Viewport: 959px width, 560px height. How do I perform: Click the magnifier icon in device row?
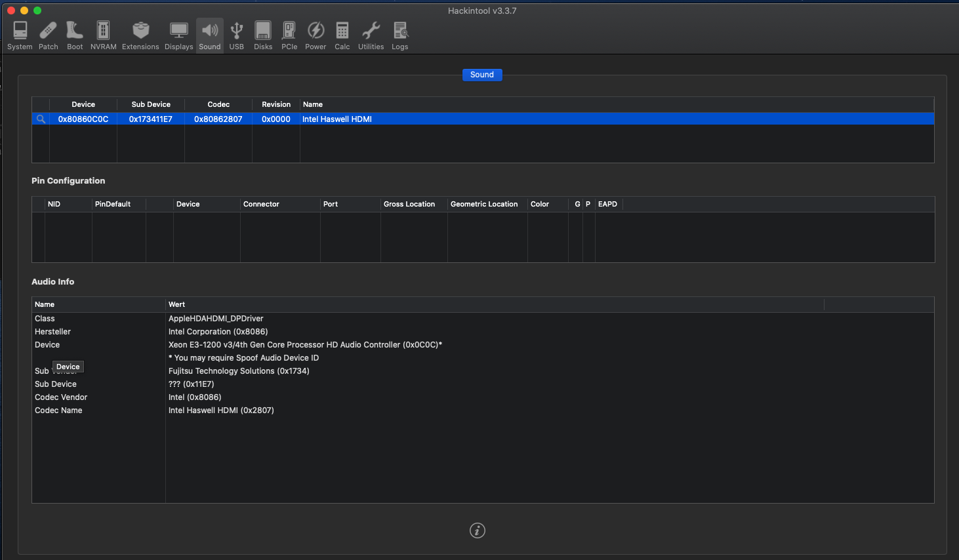point(41,119)
